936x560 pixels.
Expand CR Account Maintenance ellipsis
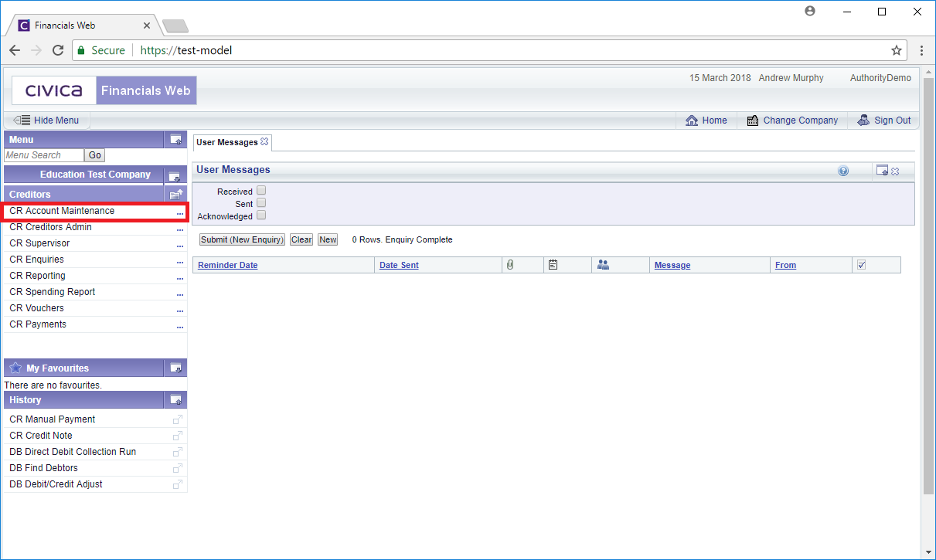(x=179, y=212)
